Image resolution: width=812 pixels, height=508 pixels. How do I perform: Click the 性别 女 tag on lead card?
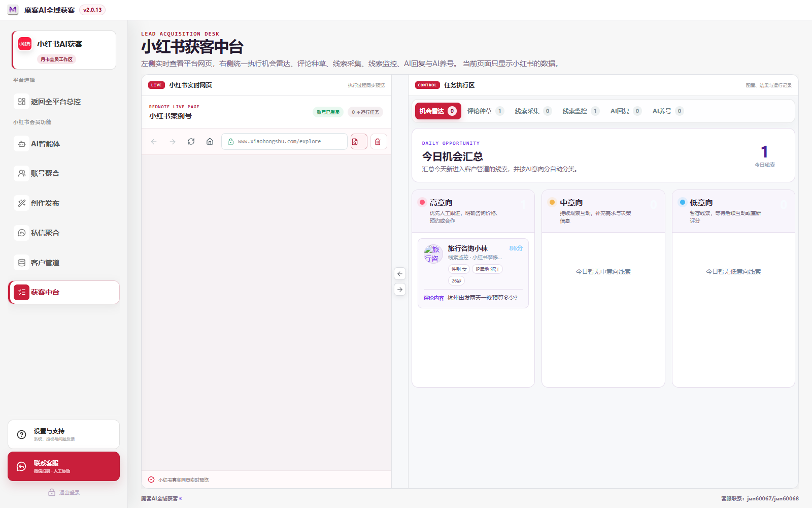(x=459, y=269)
